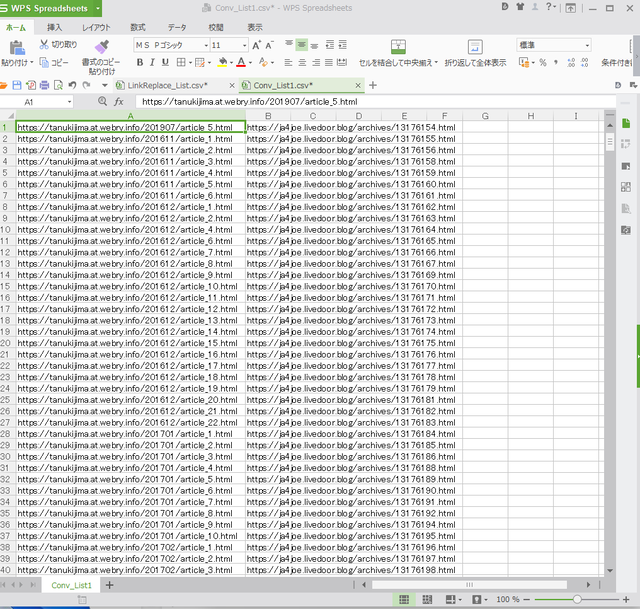Toggle bold formatting
Screen dimensions: 640x609
(x=140, y=62)
